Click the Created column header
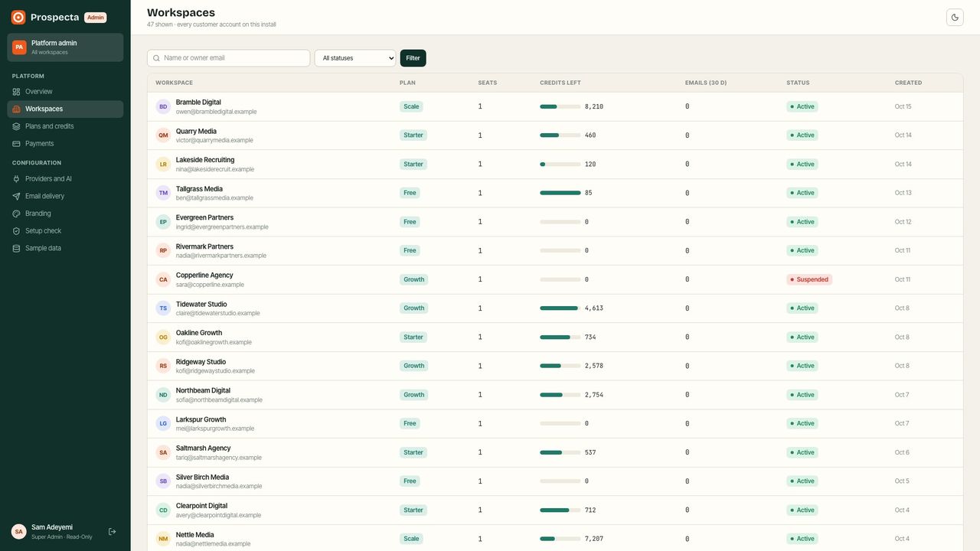Screen dimensions: 980x551 click(909, 83)
